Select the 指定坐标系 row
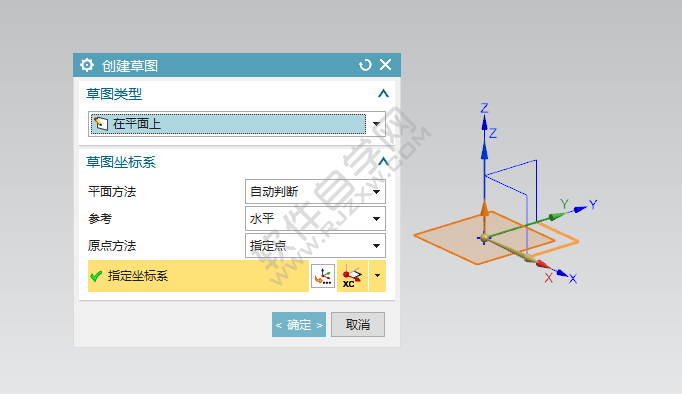The height and width of the screenshot is (394, 682). [x=198, y=276]
